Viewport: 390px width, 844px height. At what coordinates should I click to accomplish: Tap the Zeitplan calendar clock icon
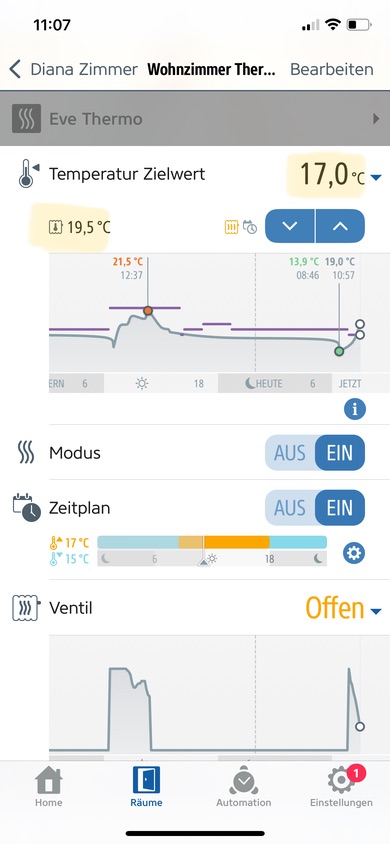tap(26, 507)
